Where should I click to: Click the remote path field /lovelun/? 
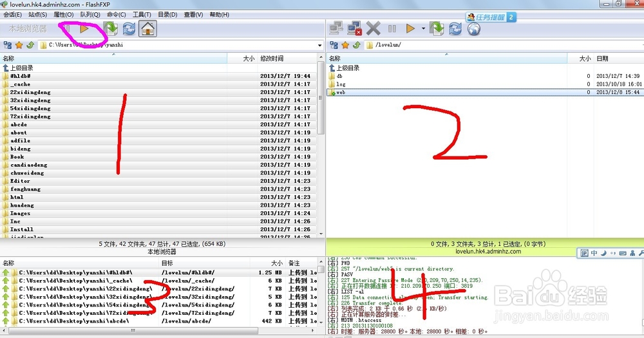[504, 45]
